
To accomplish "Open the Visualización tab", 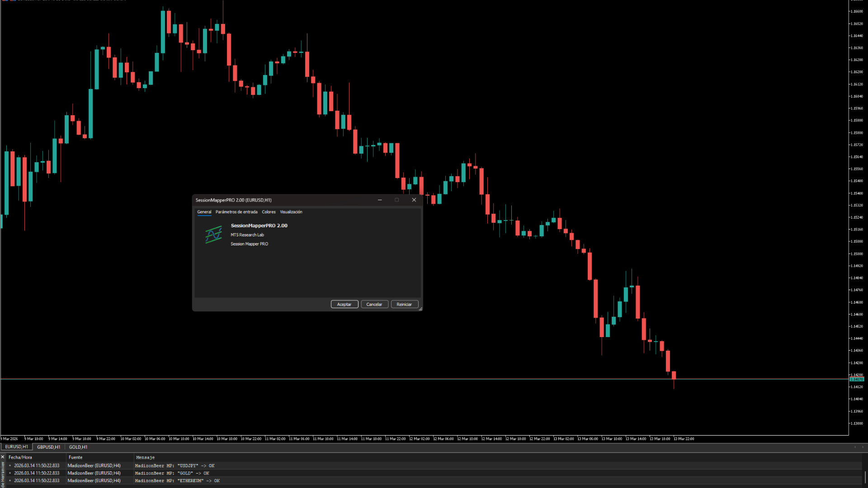I will point(291,212).
